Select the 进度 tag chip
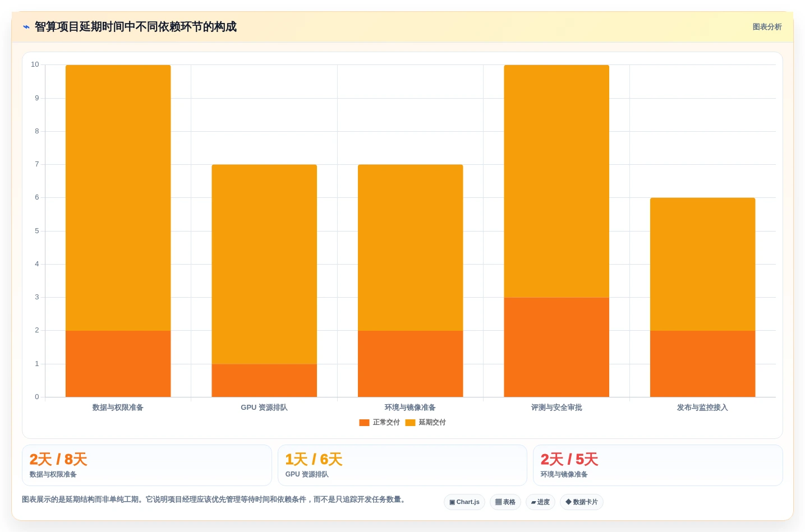Screen dimensions: 805x532 (x=540, y=502)
